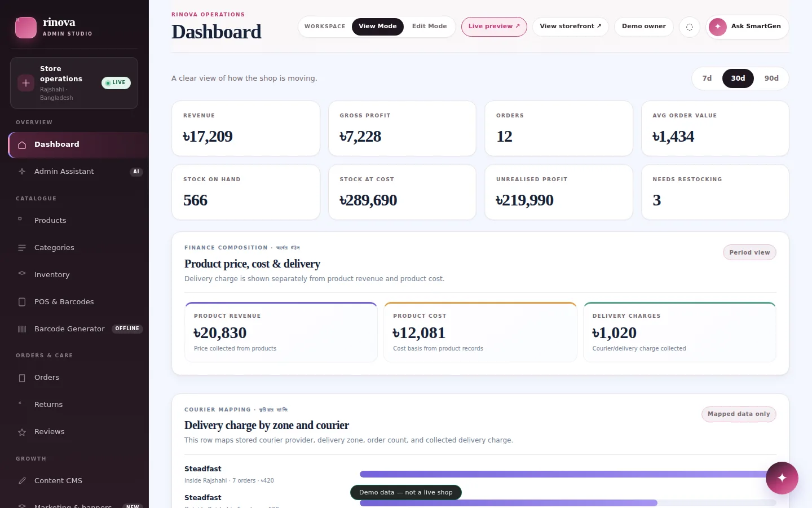Click the Demo owner button
This screenshot has height=508, width=812.
coord(644,27)
